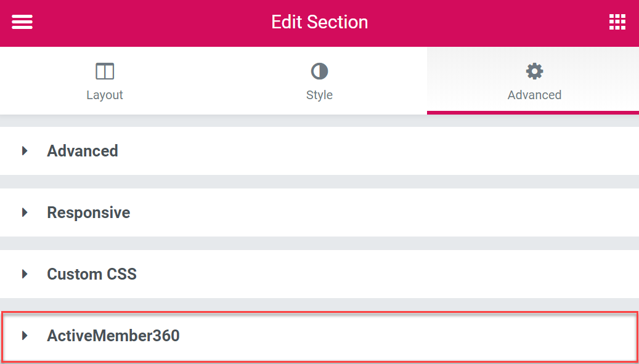The height and width of the screenshot is (364, 639).
Task: Click the Edit Section title
Action: point(319,22)
